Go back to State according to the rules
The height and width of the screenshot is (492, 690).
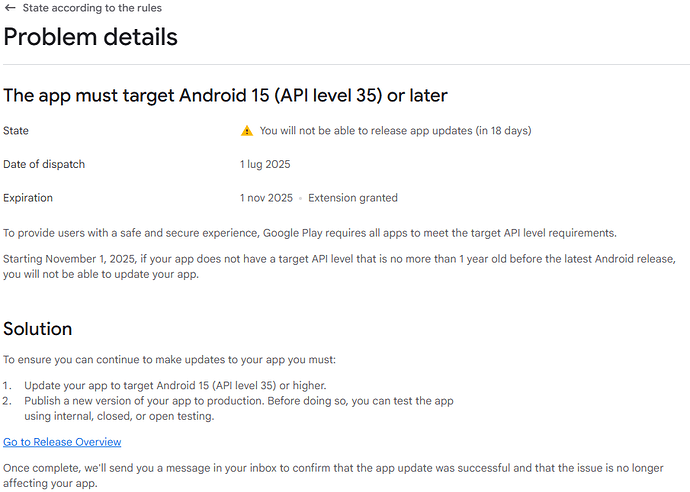[x=91, y=8]
